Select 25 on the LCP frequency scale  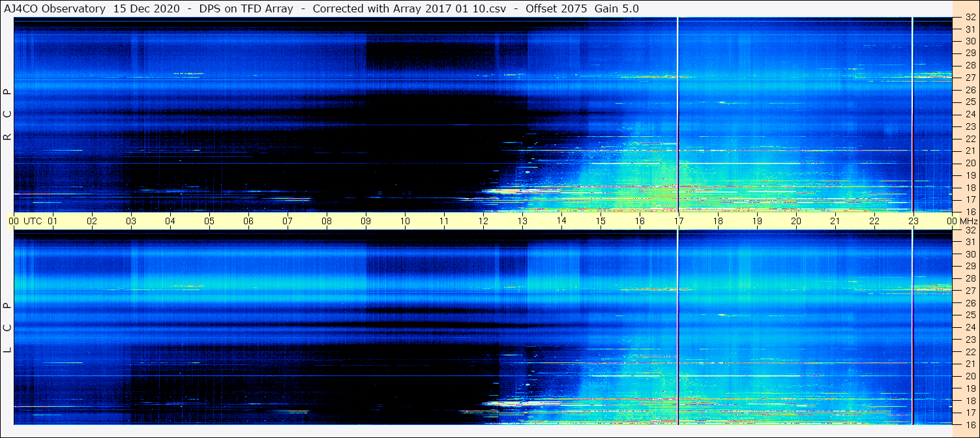tap(970, 315)
